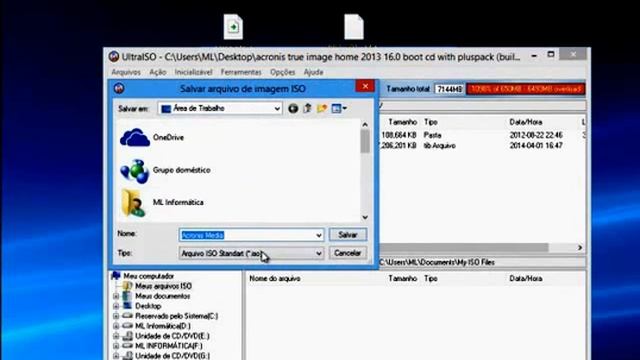
Task: Click the save dialog title icon
Action: coord(119,88)
